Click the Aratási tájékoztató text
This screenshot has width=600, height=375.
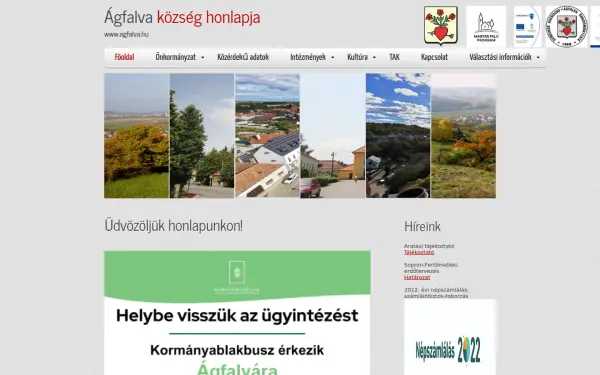429,246
